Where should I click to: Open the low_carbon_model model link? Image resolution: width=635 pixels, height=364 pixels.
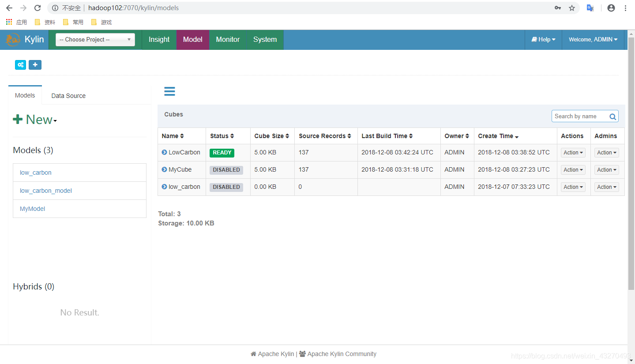(46, 191)
